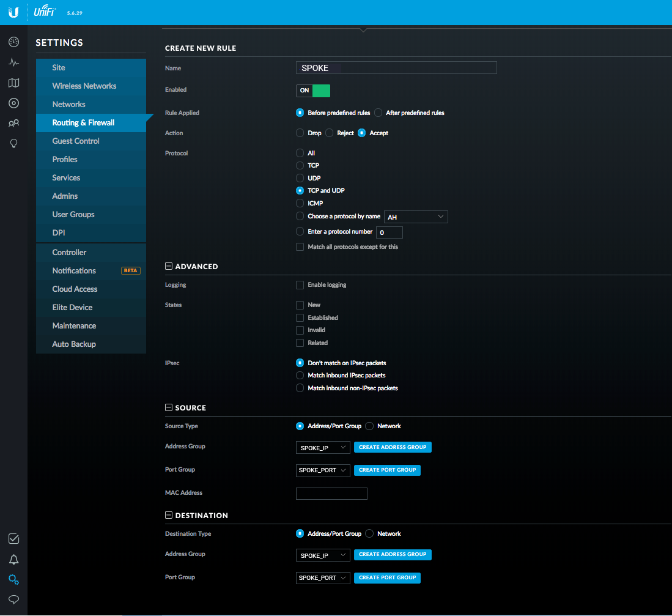Go to Wireless Networks settings
672x616 pixels.
click(84, 86)
